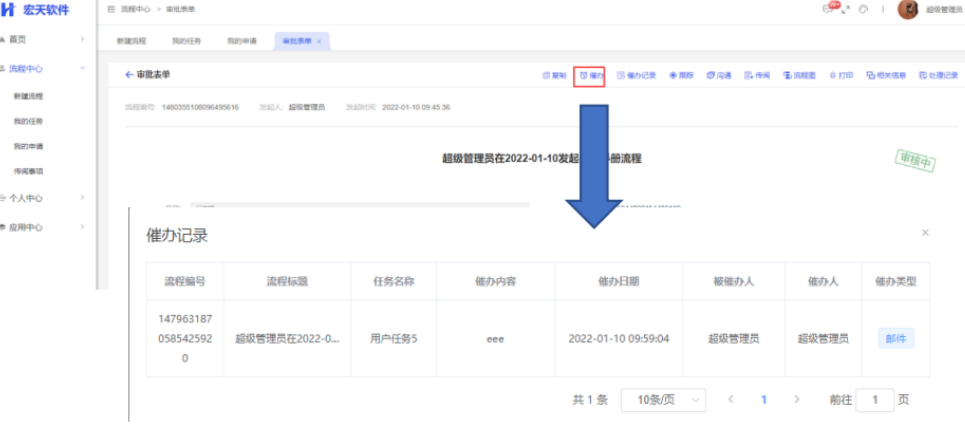
Task: Open 首页 in the sidebar
Action: click(x=17, y=39)
